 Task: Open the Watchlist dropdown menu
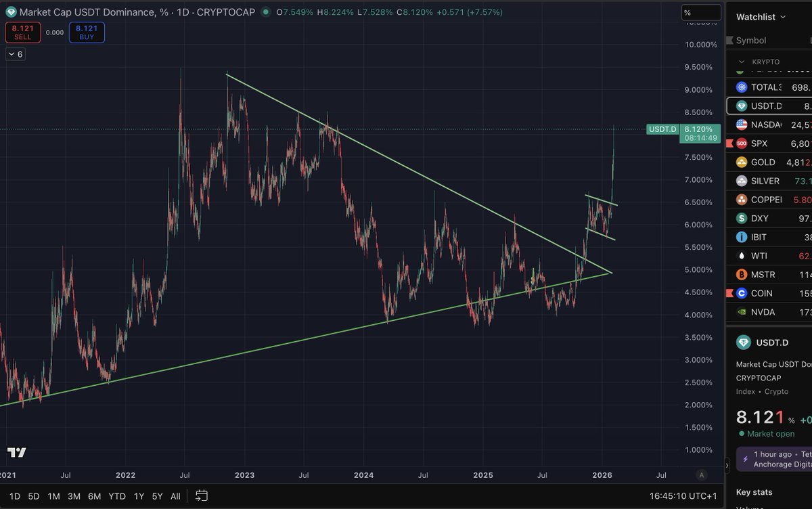pos(761,17)
